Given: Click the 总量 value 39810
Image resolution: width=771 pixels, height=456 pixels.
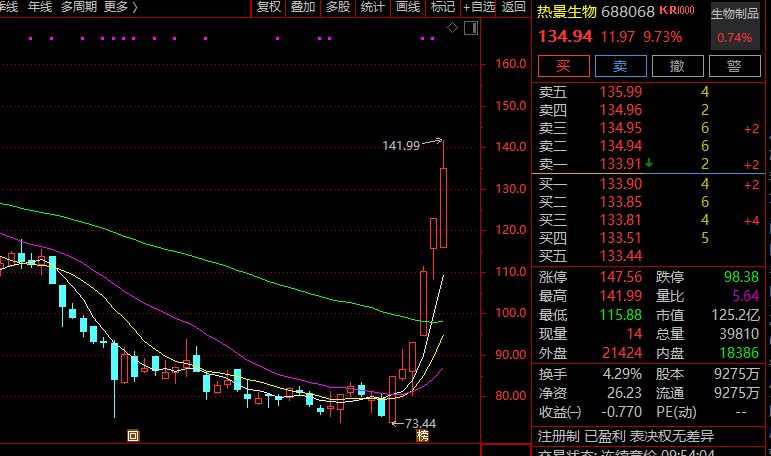Looking at the screenshot, I should coord(739,334).
